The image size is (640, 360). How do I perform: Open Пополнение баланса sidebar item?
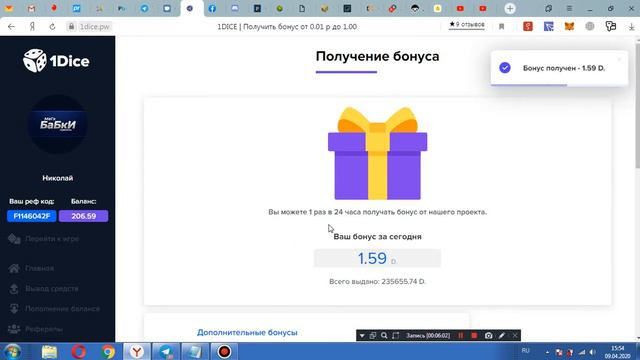point(62,309)
